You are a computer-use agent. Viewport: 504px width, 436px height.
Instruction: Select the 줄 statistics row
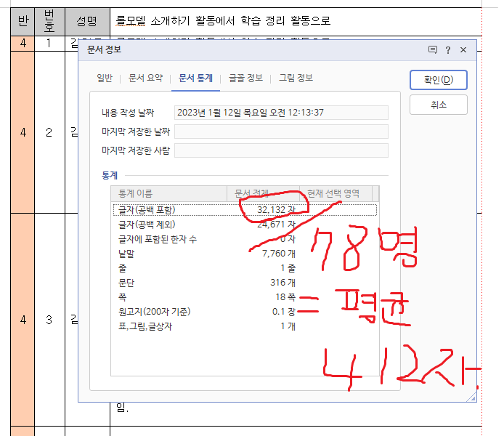point(245,268)
